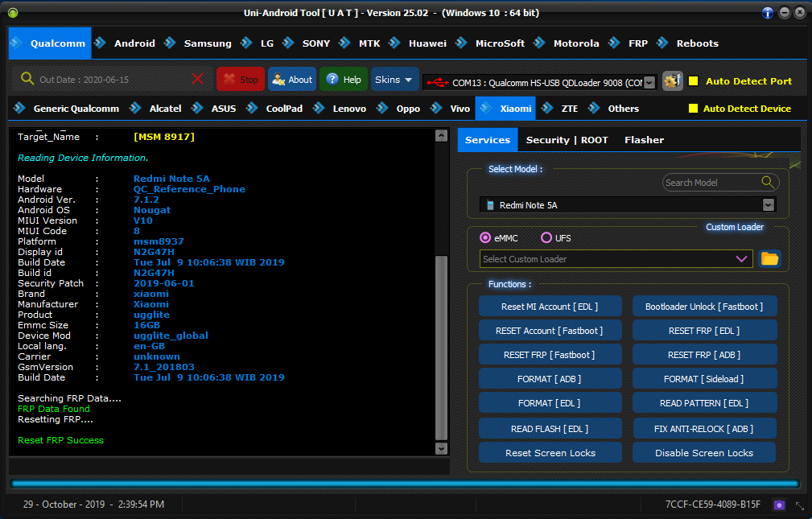Open the MicroSoft tab
Image resolution: width=812 pixels, height=519 pixels.
click(500, 43)
